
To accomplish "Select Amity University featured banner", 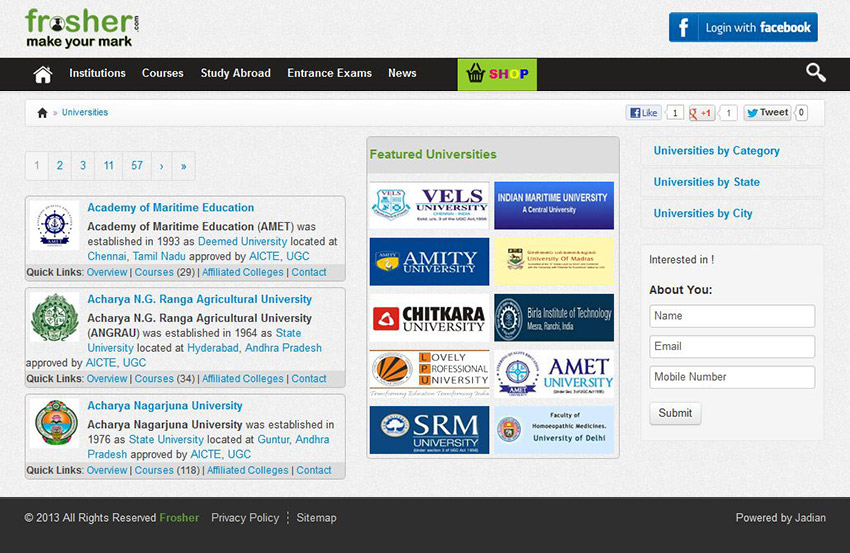I will 429,261.
